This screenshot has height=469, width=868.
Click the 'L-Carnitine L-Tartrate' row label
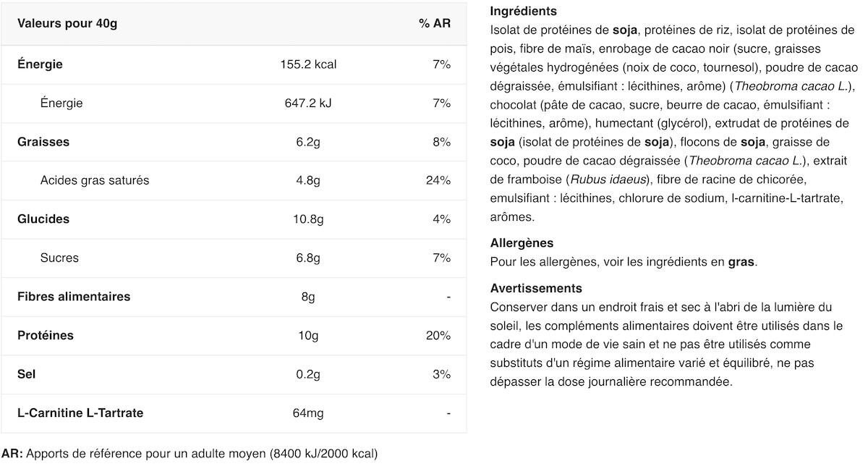(80, 413)
